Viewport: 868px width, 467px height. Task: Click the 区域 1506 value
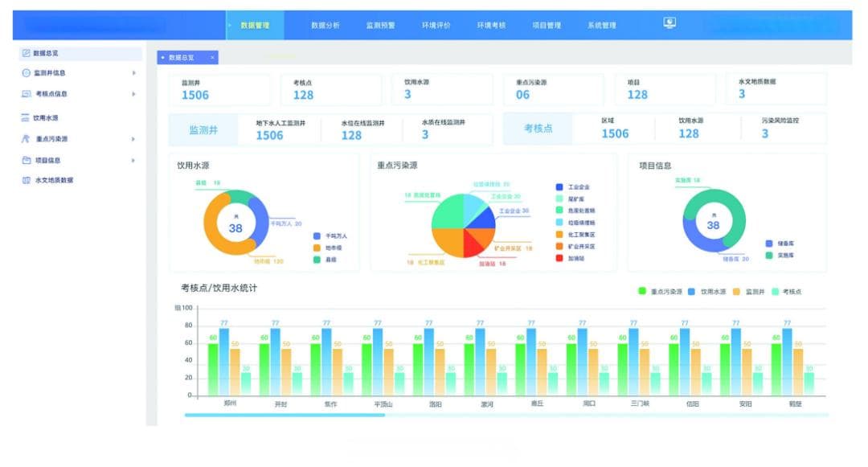(x=615, y=134)
